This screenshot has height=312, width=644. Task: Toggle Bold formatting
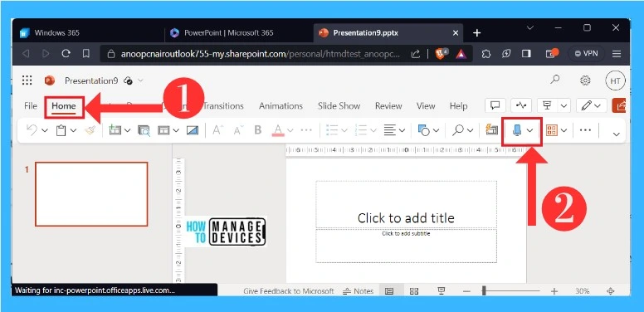click(x=258, y=130)
